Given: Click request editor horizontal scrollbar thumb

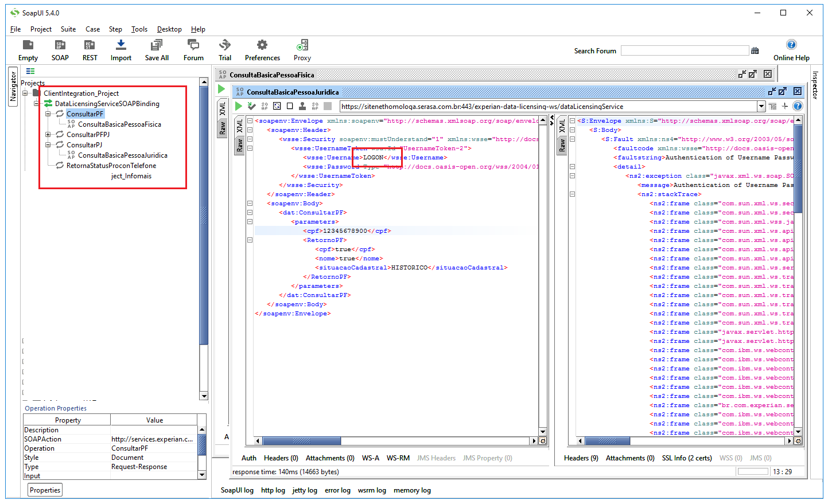Looking at the screenshot, I should click(x=302, y=441).
